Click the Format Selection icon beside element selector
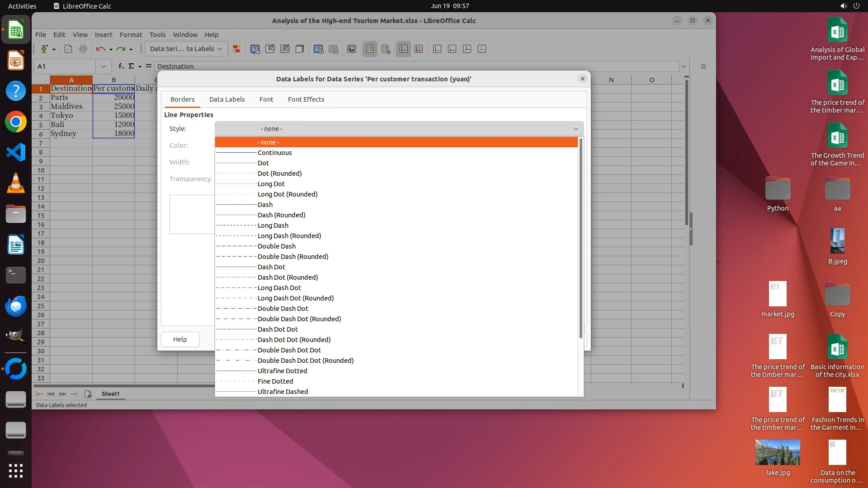 236,49
